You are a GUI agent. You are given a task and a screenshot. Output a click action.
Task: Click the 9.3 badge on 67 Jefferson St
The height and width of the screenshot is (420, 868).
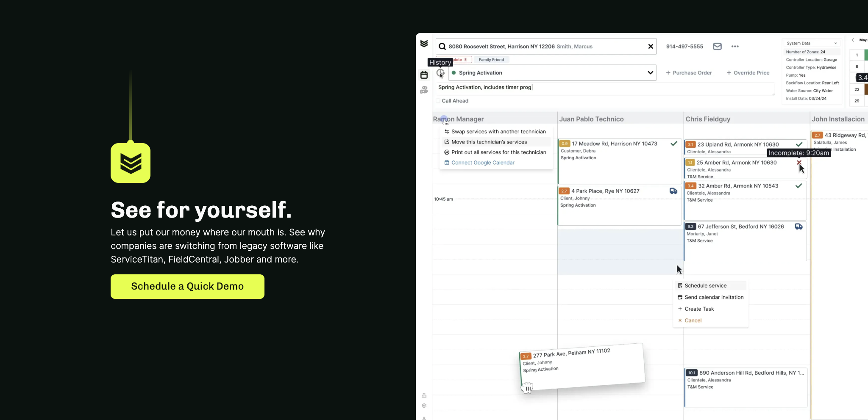click(690, 227)
